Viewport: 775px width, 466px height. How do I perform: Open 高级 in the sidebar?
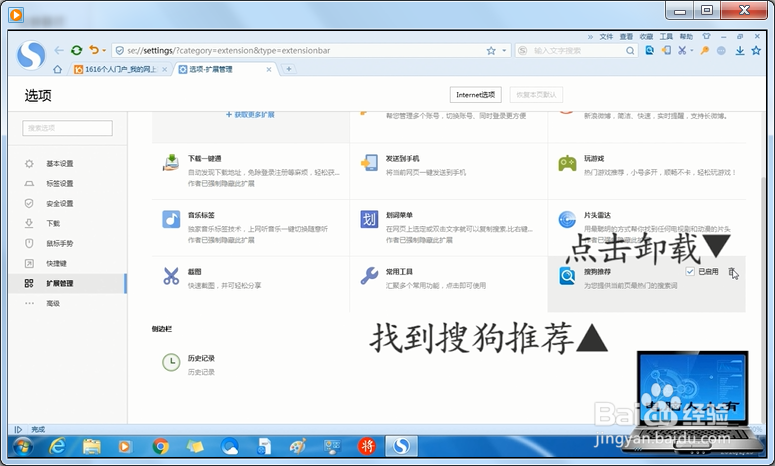tap(53, 303)
